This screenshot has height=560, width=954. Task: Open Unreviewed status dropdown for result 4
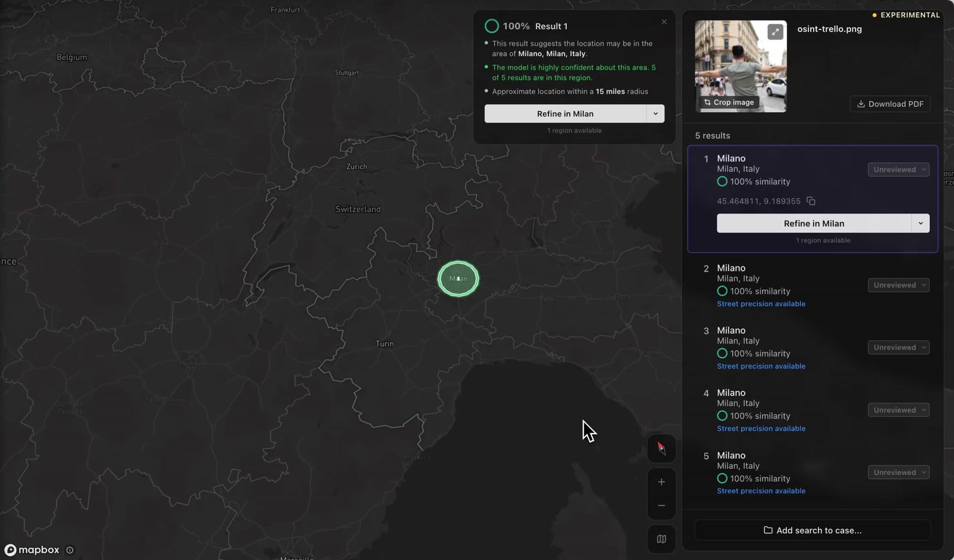coord(898,410)
